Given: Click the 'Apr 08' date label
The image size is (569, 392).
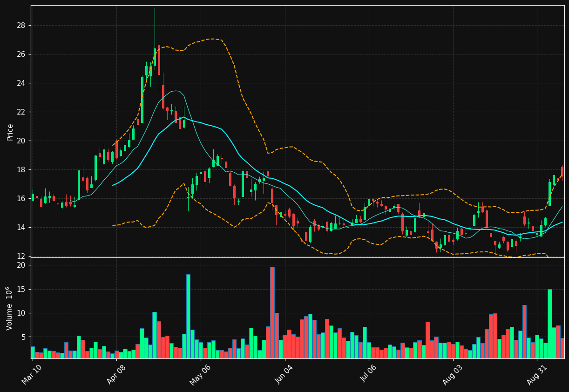Looking at the screenshot, I should click(116, 375).
